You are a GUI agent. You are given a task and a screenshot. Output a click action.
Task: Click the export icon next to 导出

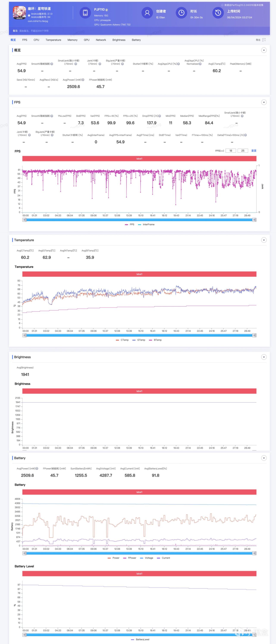pyautogui.click(x=264, y=40)
